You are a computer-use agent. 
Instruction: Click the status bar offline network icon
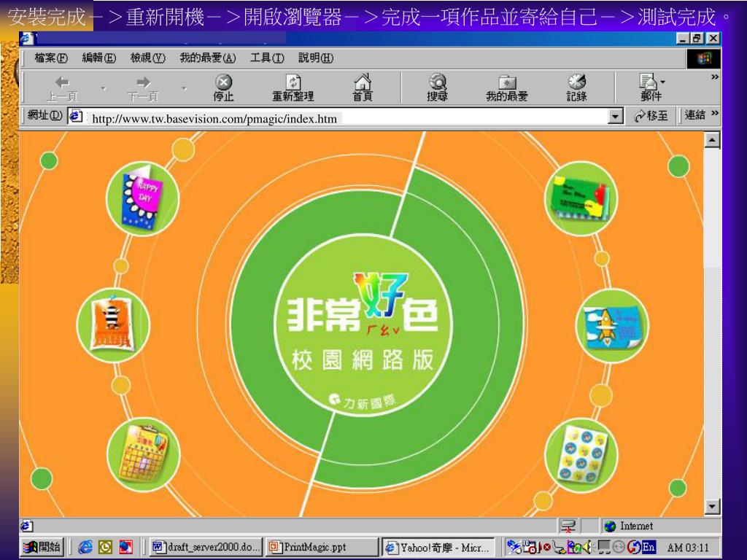tap(568, 526)
